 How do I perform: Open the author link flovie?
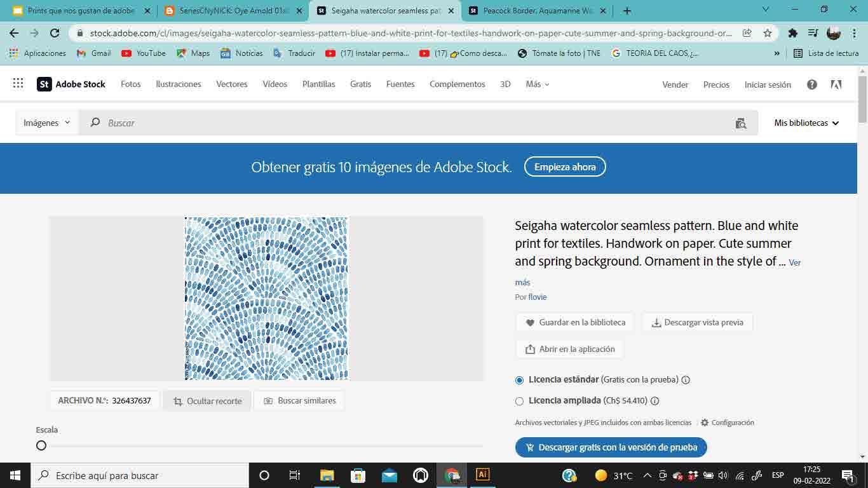(538, 297)
